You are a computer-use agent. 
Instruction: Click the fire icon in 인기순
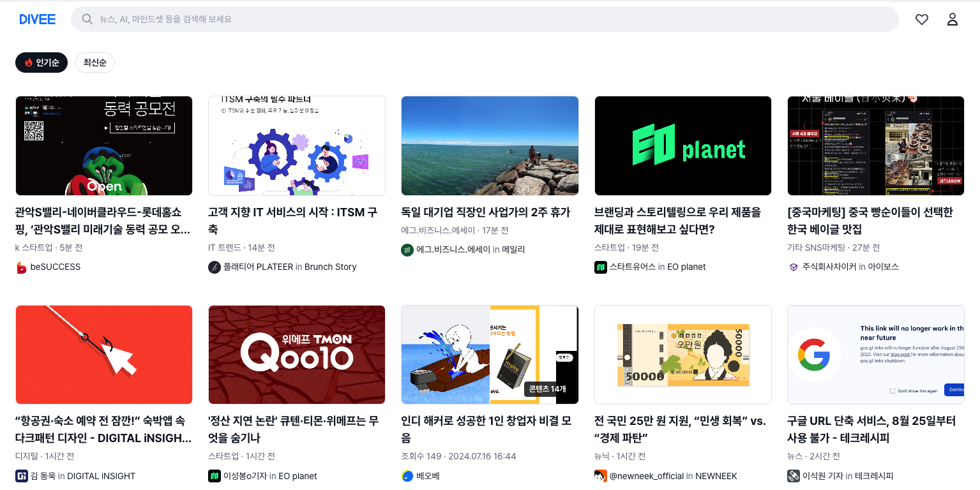tap(29, 63)
